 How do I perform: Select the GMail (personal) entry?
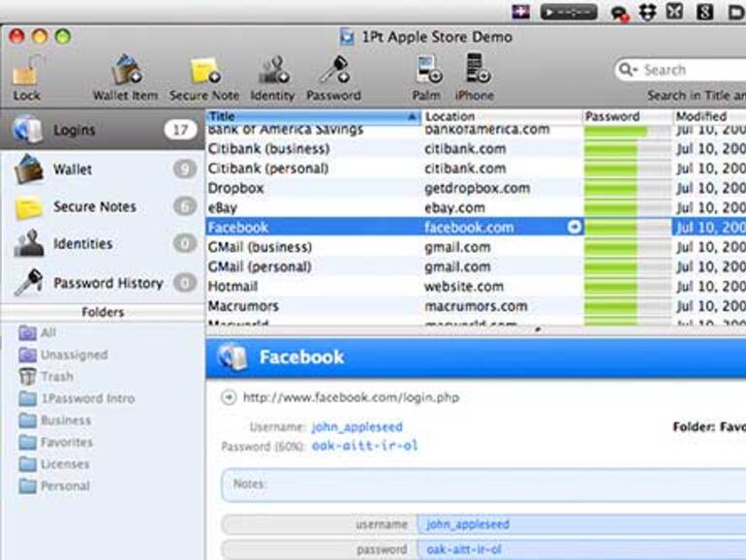[476, 266]
